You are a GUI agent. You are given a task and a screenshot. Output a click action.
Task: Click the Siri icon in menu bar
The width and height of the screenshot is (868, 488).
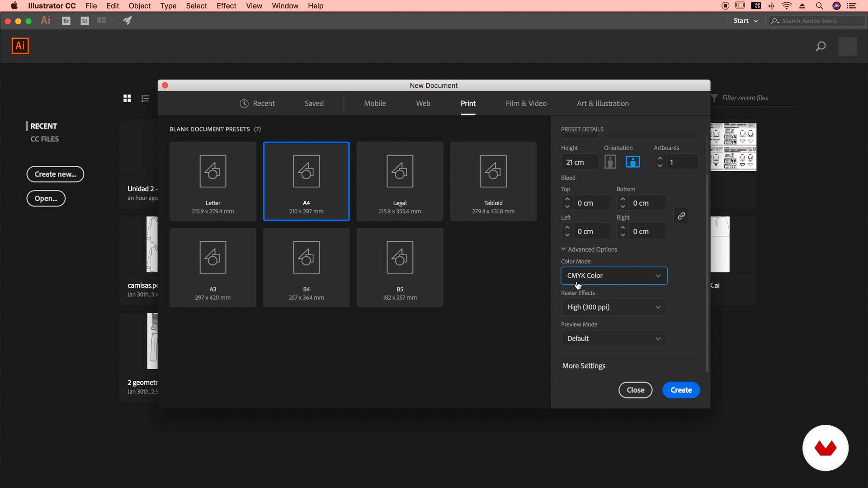pyautogui.click(x=836, y=6)
